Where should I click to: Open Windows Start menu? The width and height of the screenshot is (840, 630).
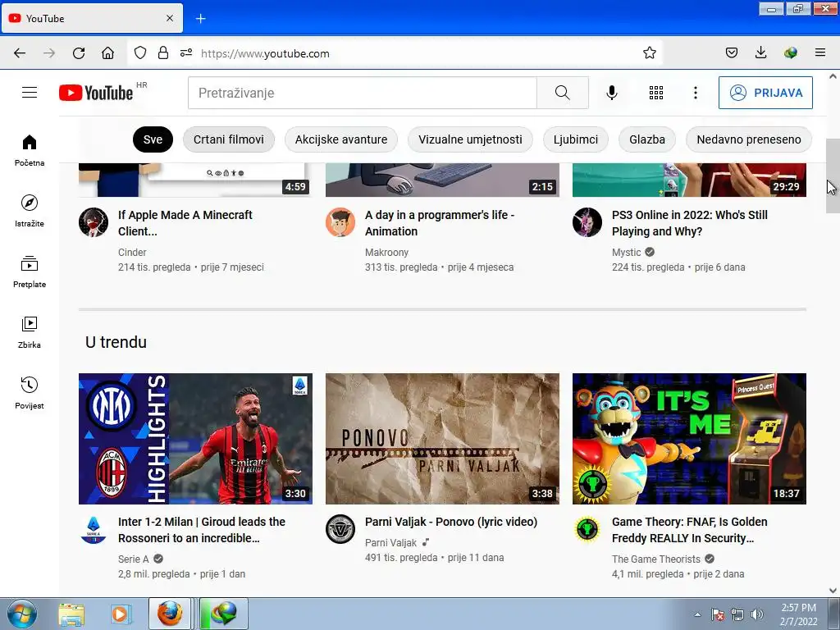pyautogui.click(x=22, y=614)
